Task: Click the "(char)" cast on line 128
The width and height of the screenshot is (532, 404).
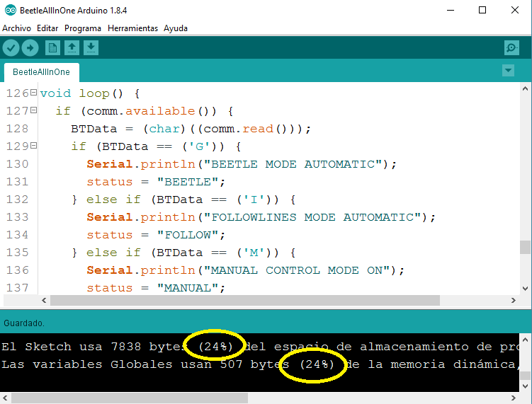Action: click(164, 129)
